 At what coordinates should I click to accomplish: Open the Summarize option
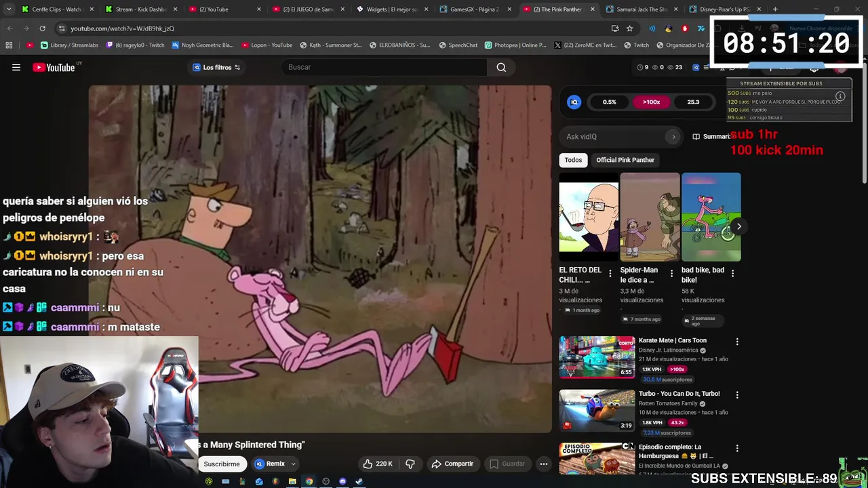(711, 136)
